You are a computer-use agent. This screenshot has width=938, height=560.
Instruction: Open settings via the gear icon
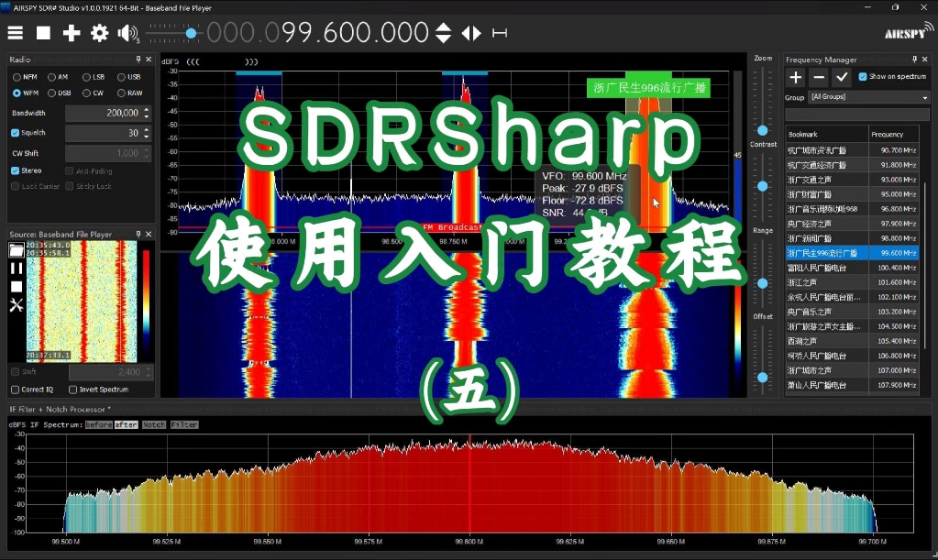[x=99, y=33]
